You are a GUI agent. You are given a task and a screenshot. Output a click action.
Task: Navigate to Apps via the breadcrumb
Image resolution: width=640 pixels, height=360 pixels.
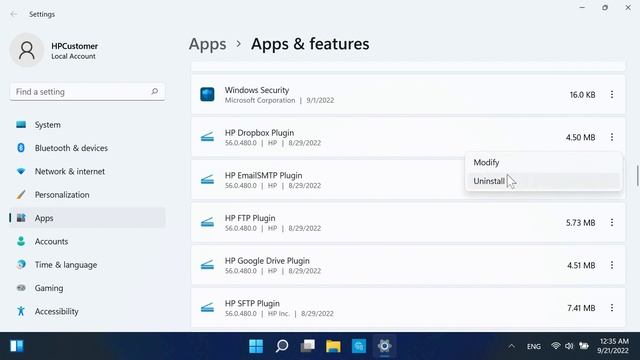coord(207,44)
